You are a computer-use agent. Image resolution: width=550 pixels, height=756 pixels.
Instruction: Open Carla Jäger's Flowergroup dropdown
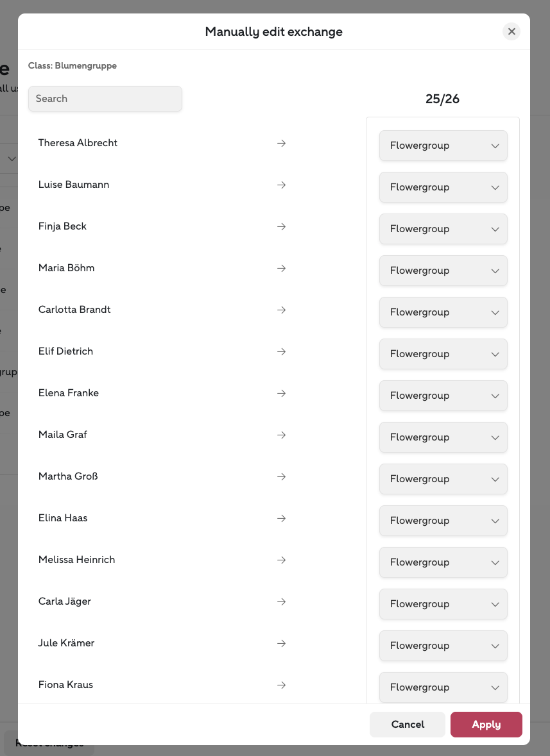443,604
